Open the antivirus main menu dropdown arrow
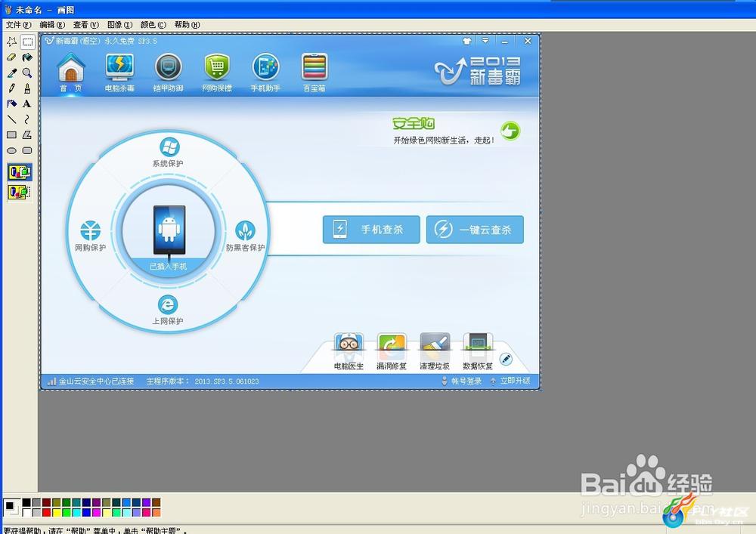This screenshot has height=534, width=756. pyautogui.click(x=485, y=41)
